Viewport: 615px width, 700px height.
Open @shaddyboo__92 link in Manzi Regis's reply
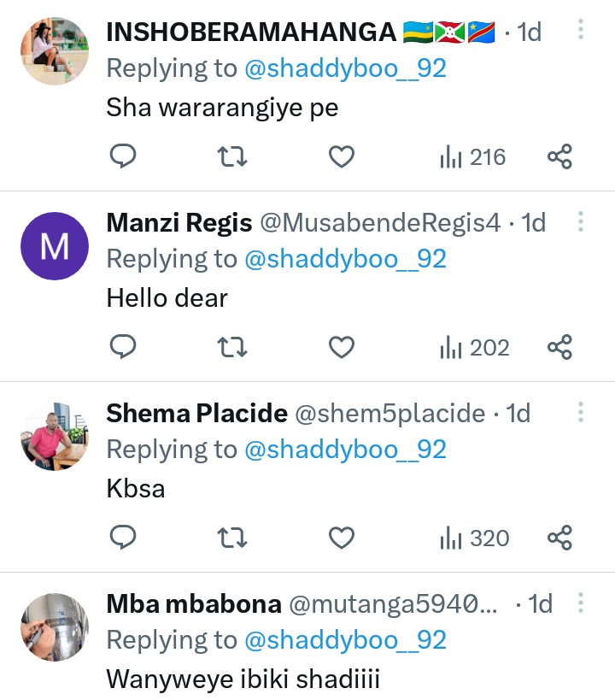pos(345,259)
